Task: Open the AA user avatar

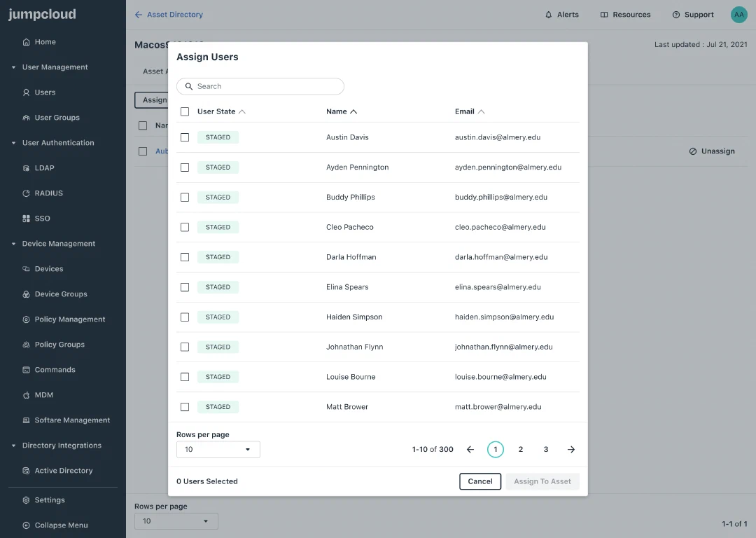Action: coord(738,15)
